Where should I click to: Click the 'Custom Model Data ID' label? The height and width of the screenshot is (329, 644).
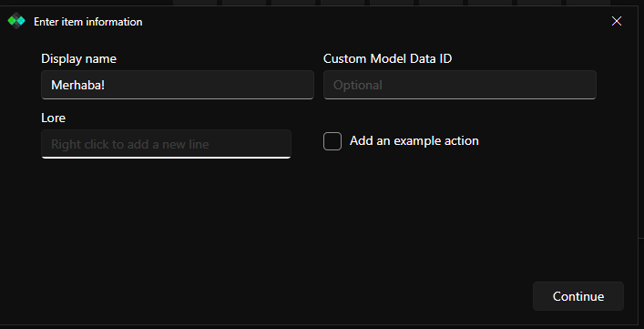pos(388,58)
